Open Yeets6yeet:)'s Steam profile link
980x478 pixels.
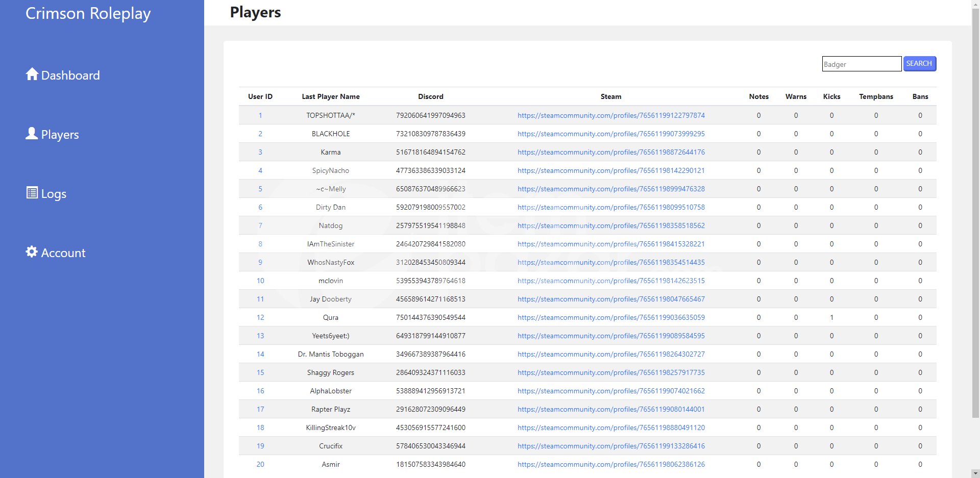[x=611, y=336]
